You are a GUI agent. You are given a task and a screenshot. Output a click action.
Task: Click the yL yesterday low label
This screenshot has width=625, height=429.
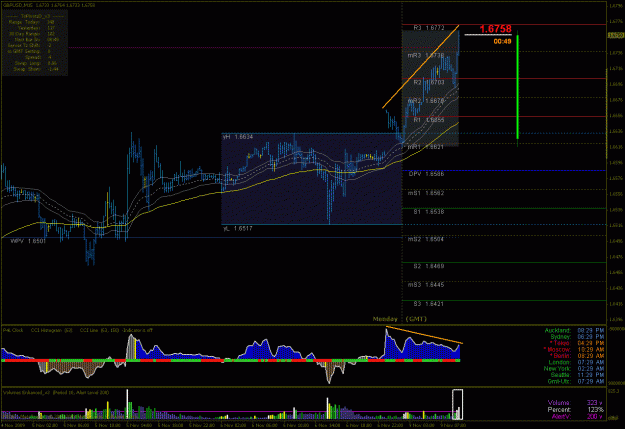[238, 228]
